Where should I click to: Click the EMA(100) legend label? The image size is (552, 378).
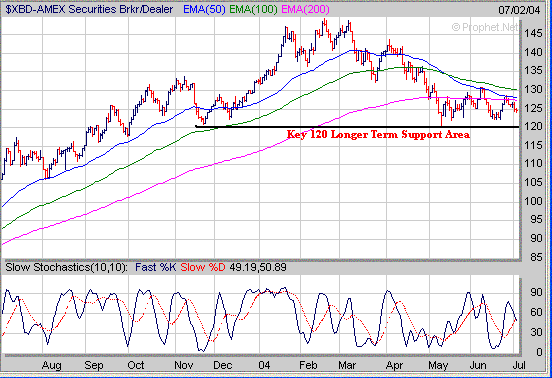click(x=253, y=10)
